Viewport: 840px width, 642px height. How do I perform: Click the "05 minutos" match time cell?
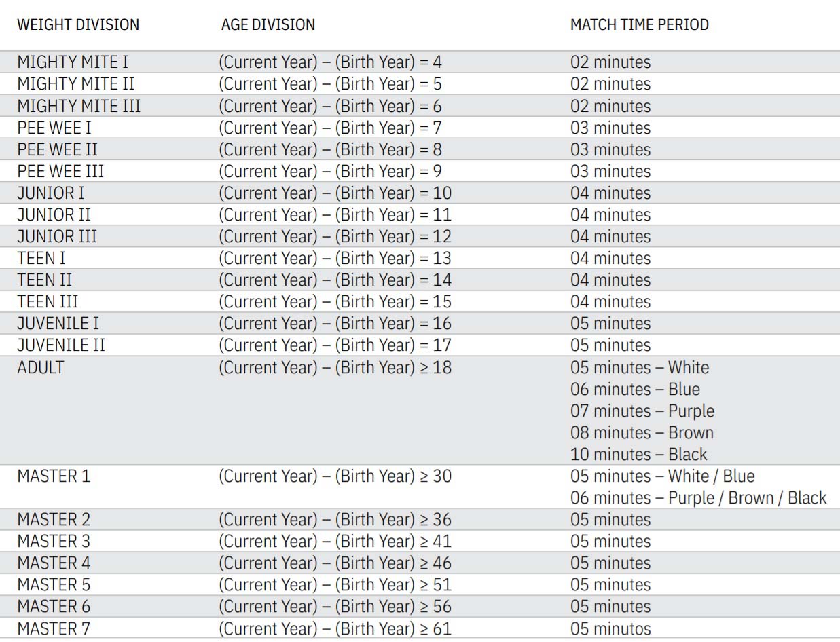tap(610, 628)
